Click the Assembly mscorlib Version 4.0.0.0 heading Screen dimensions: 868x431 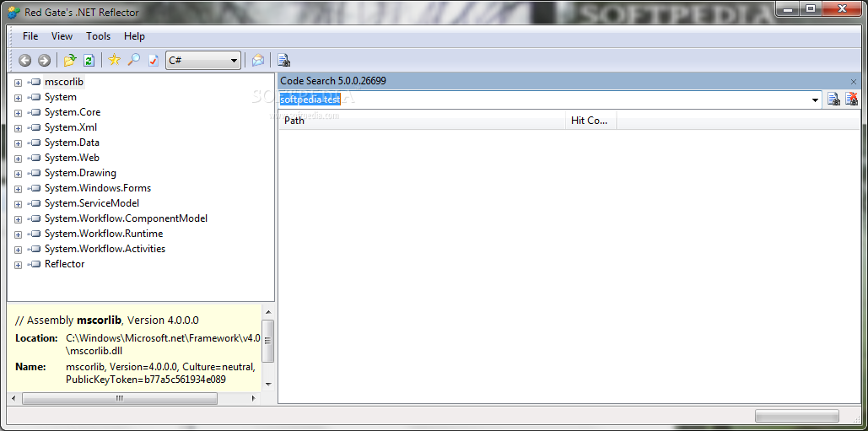[x=107, y=320]
